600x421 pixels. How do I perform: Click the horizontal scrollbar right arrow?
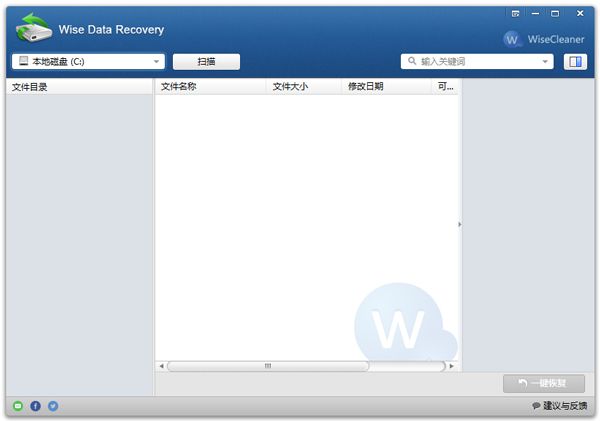coord(452,366)
